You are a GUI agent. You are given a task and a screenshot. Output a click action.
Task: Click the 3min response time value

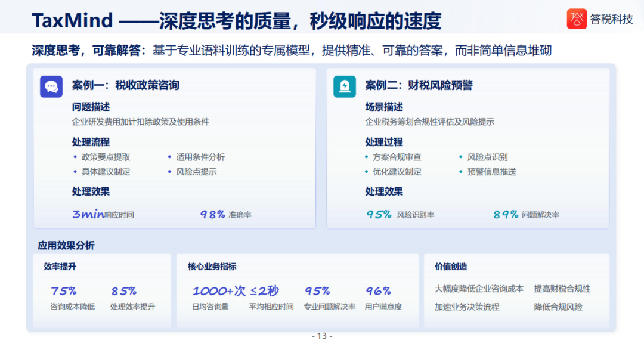[x=88, y=214]
